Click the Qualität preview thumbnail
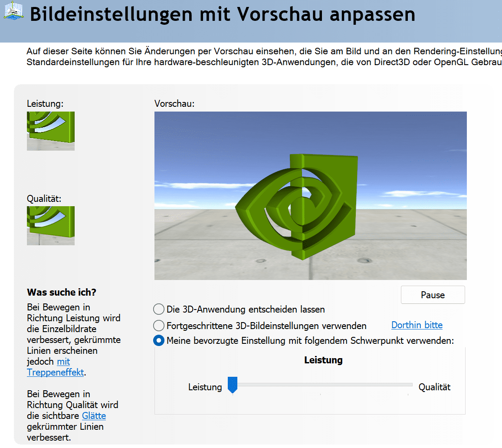502x448 pixels. [51, 226]
